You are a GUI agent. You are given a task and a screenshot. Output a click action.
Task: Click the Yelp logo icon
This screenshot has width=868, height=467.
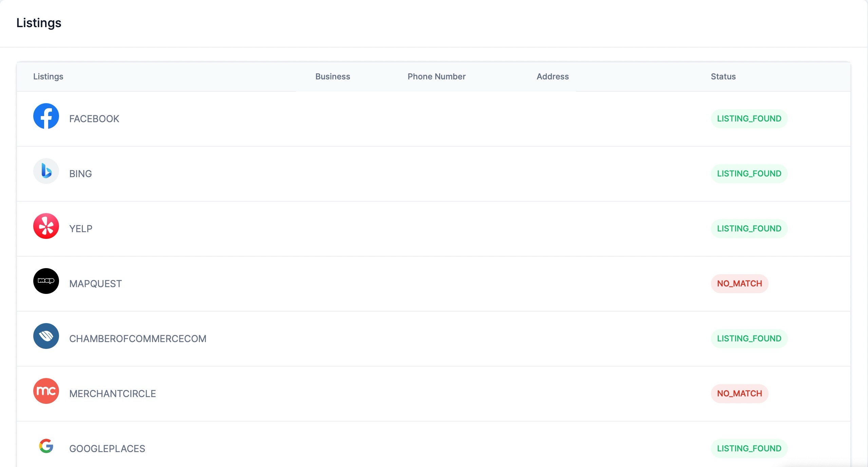(46, 226)
